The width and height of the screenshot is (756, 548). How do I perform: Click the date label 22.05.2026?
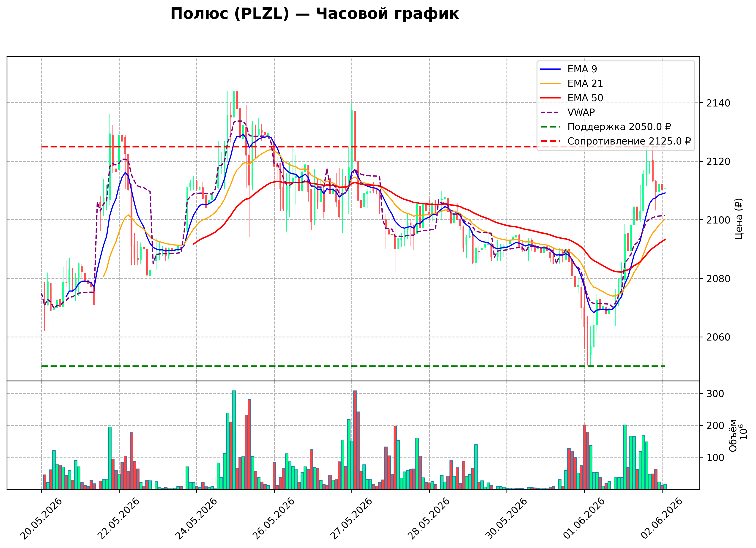pos(118,519)
